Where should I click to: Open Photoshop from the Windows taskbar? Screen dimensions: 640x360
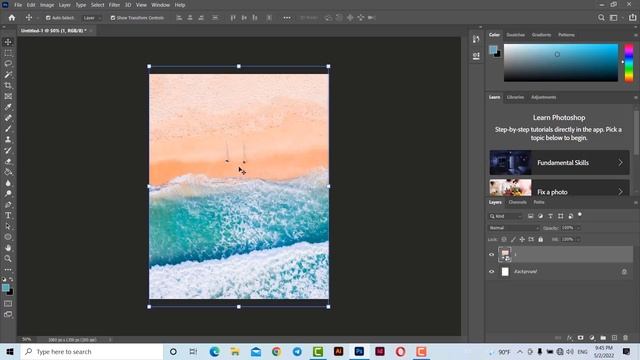359,351
